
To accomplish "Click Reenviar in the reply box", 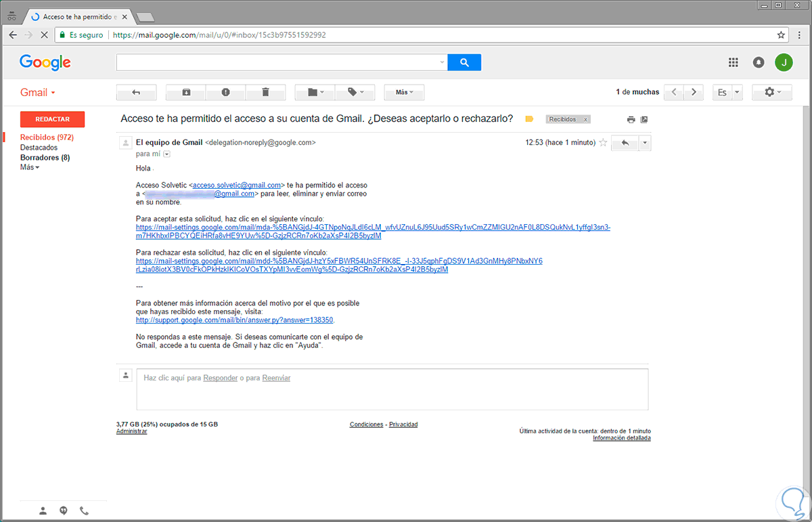I will pos(276,378).
